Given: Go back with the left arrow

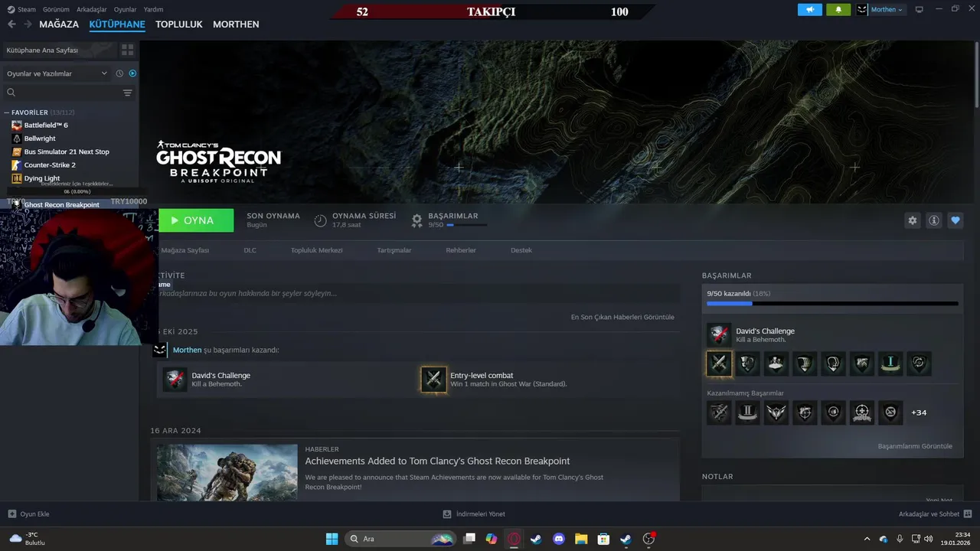Looking at the screenshot, I should (x=11, y=24).
